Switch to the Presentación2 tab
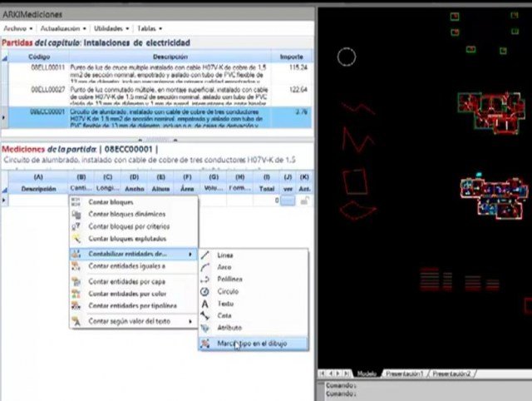The image size is (532, 401). tap(451, 374)
